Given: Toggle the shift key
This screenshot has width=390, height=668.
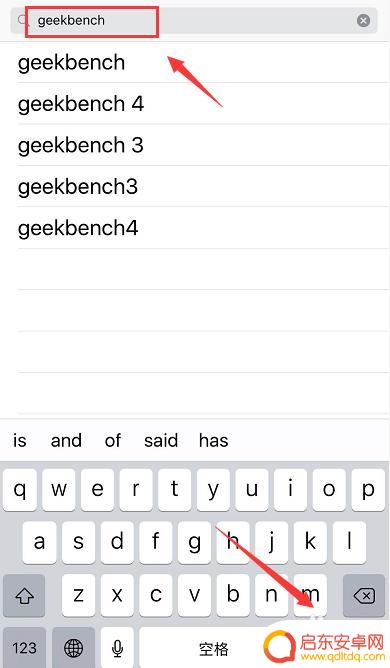Looking at the screenshot, I should [x=24, y=595].
